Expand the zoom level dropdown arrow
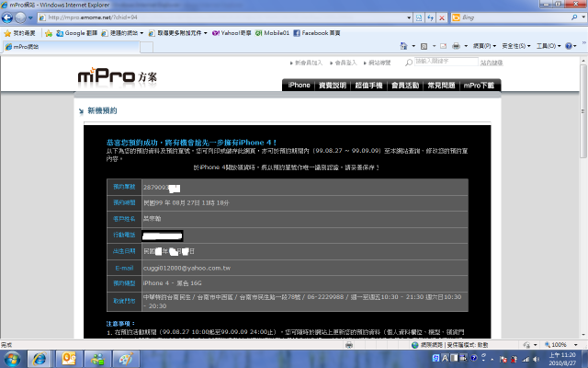This screenshot has width=588, height=368. pos(576,345)
